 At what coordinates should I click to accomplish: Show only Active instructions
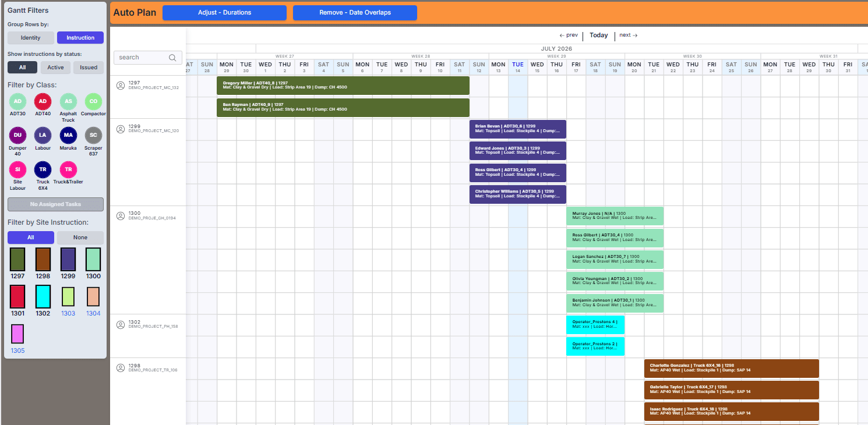point(55,68)
